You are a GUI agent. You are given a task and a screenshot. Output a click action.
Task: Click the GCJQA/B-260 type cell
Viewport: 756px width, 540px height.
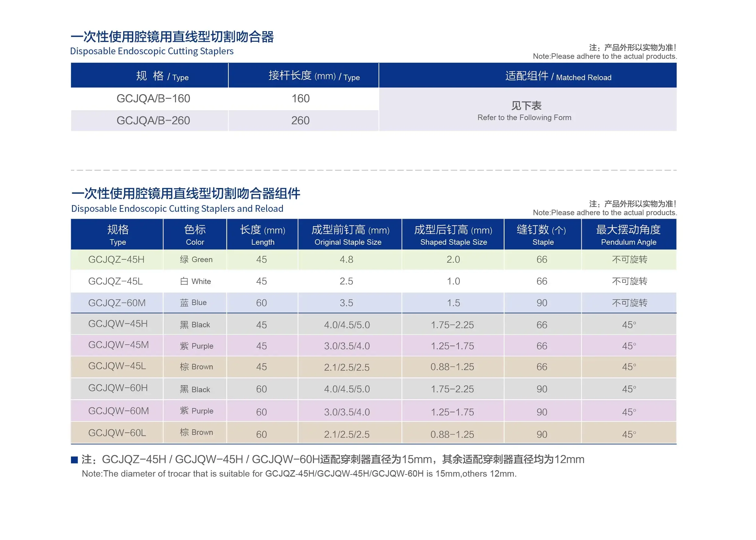[x=153, y=120]
